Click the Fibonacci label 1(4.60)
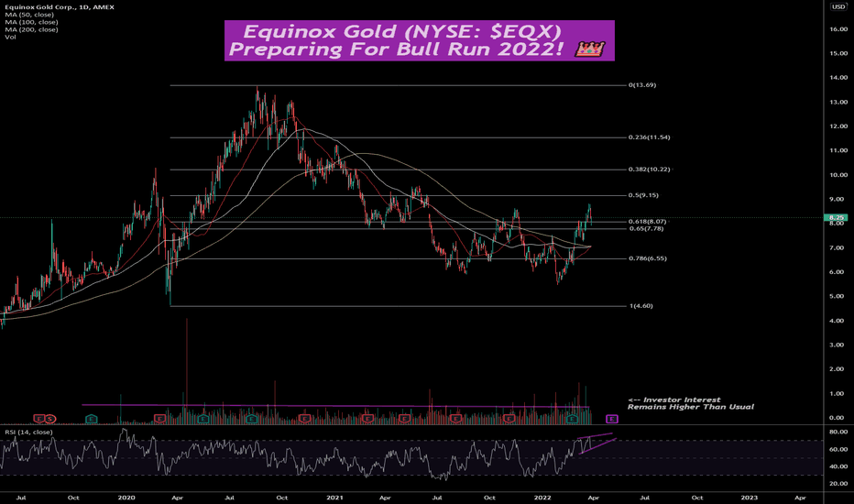The height and width of the screenshot is (504, 854). click(641, 306)
